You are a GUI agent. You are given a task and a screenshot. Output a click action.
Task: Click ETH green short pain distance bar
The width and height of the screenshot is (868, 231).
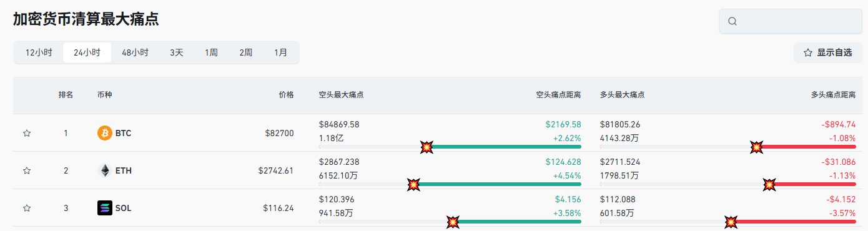tap(497, 184)
